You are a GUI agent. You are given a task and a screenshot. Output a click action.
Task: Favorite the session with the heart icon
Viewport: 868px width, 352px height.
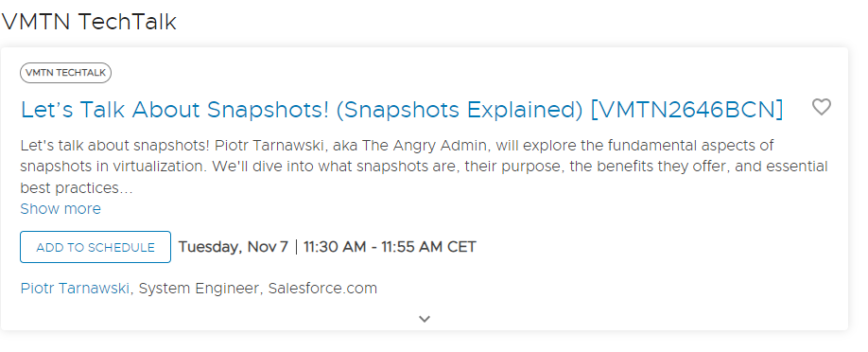[x=822, y=107]
